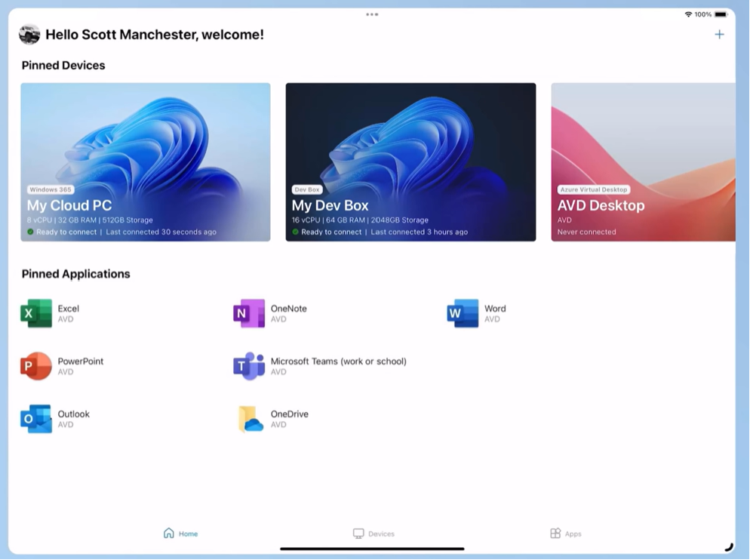This screenshot has height=560, width=750.
Task: Launch Microsoft Teams icon
Action: (249, 366)
